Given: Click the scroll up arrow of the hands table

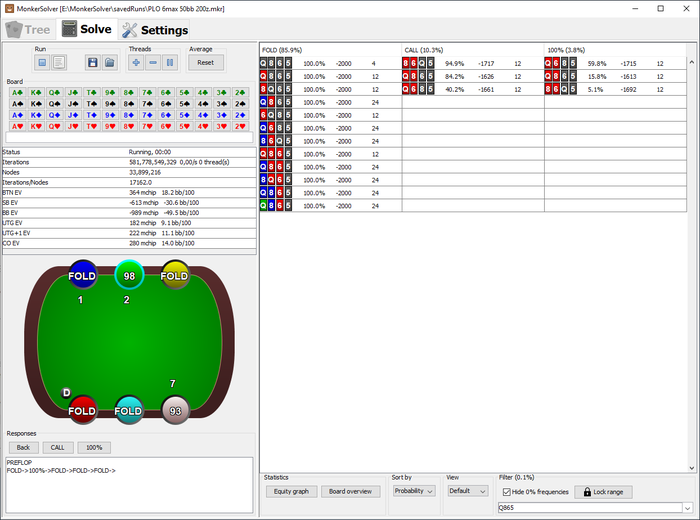Looking at the screenshot, I should pos(692,62).
